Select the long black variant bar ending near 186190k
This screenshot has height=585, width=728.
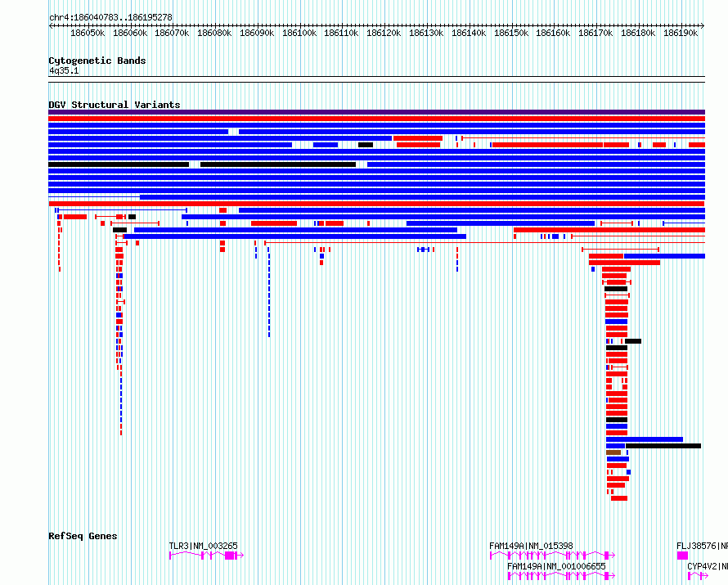point(663,446)
